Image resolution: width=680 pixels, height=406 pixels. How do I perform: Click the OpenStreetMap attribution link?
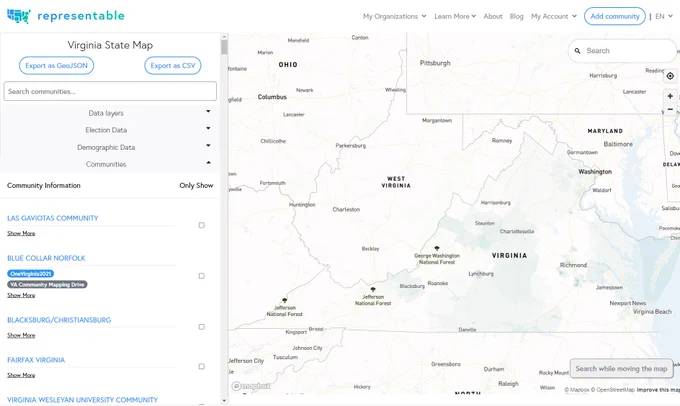tap(614, 390)
